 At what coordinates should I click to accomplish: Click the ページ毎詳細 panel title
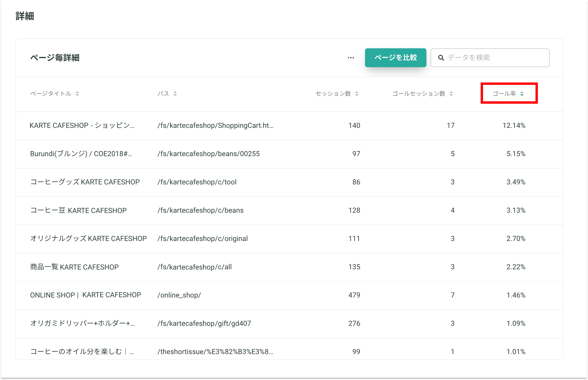55,58
